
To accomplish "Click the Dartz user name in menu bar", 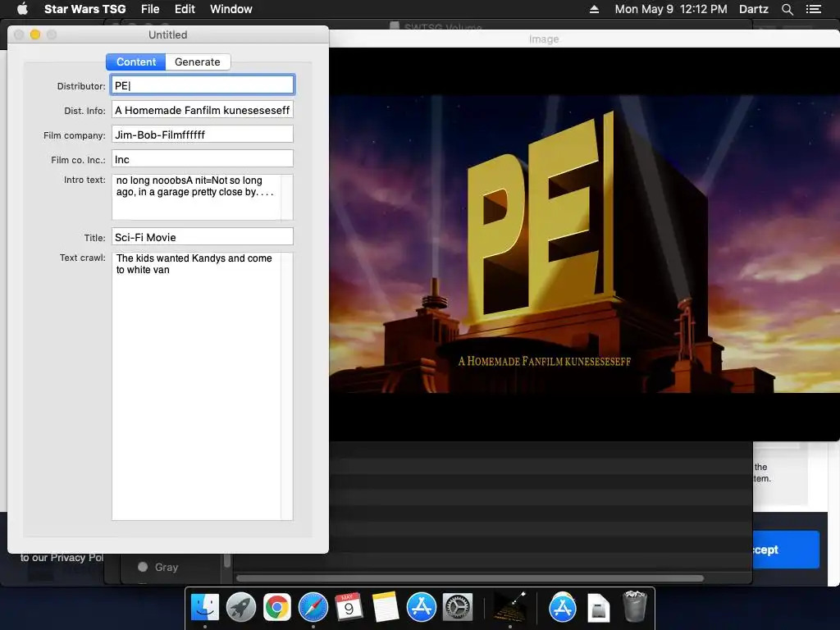I will 753,9.
